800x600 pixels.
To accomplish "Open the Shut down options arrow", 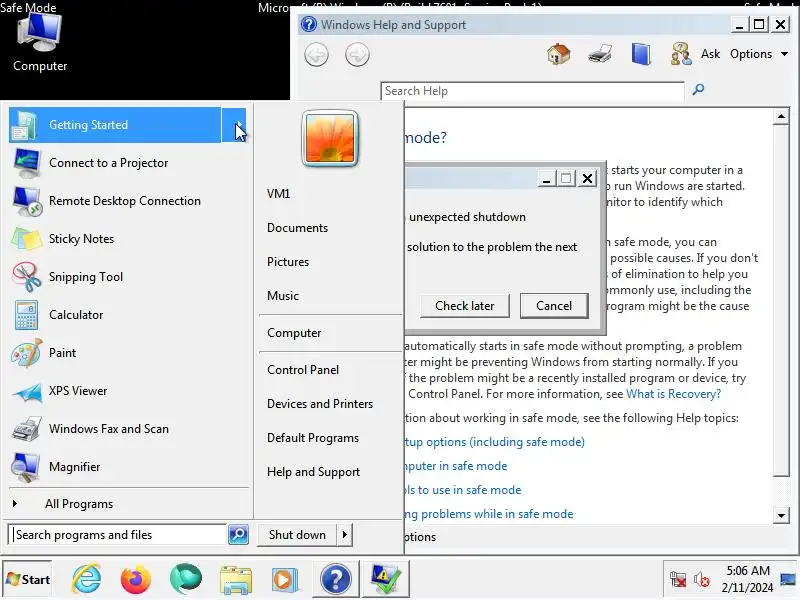I will [x=344, y=535].
